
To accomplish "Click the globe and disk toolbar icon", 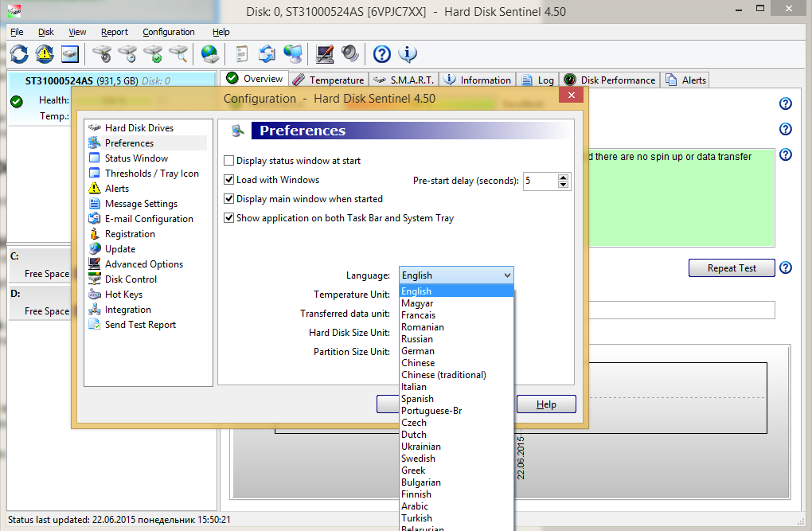I will pos(210,54).
